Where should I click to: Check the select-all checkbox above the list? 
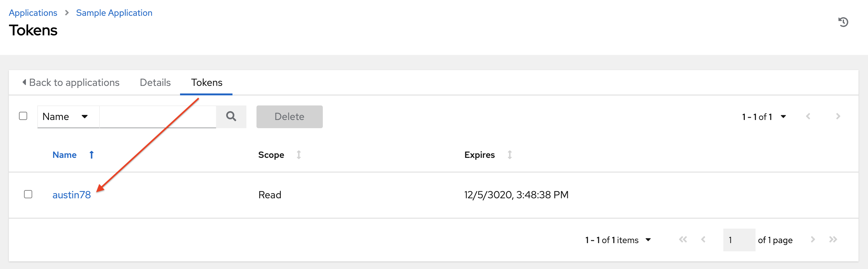(x=23, y=116)
